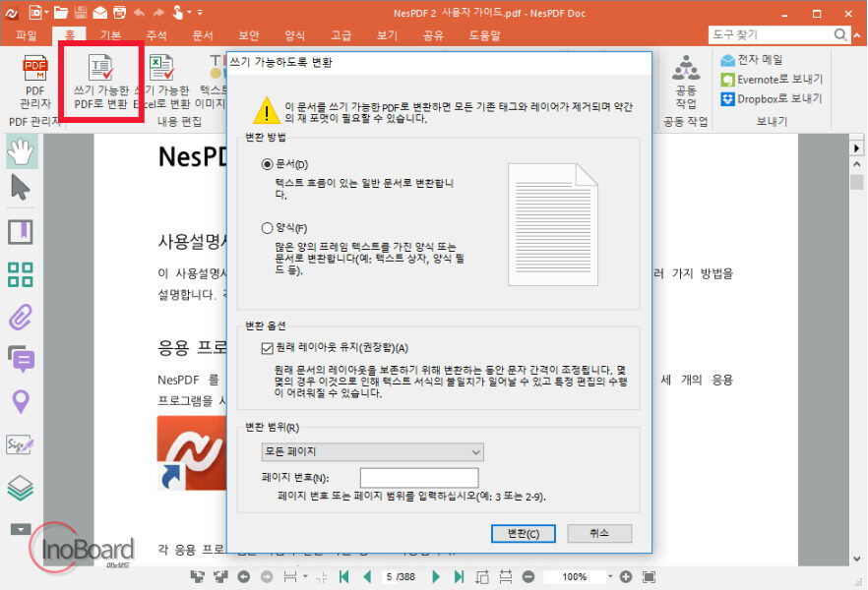This screenshot has width=868, height=590.
Task: Zoom out with the minus button
Action: 528,577
